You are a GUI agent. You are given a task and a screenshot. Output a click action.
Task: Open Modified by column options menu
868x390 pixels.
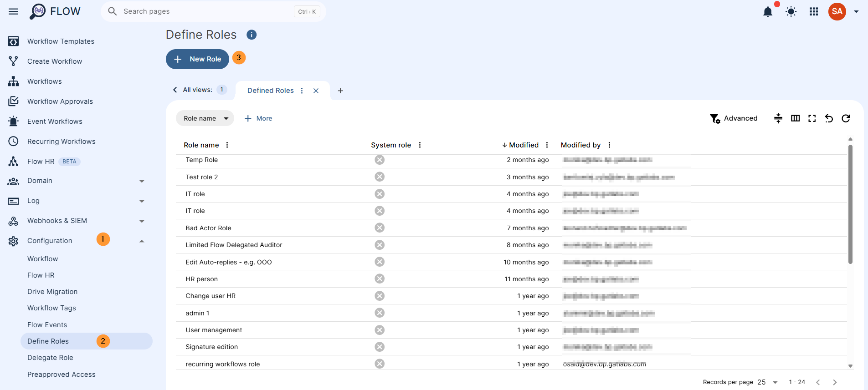tap(609, 145)
